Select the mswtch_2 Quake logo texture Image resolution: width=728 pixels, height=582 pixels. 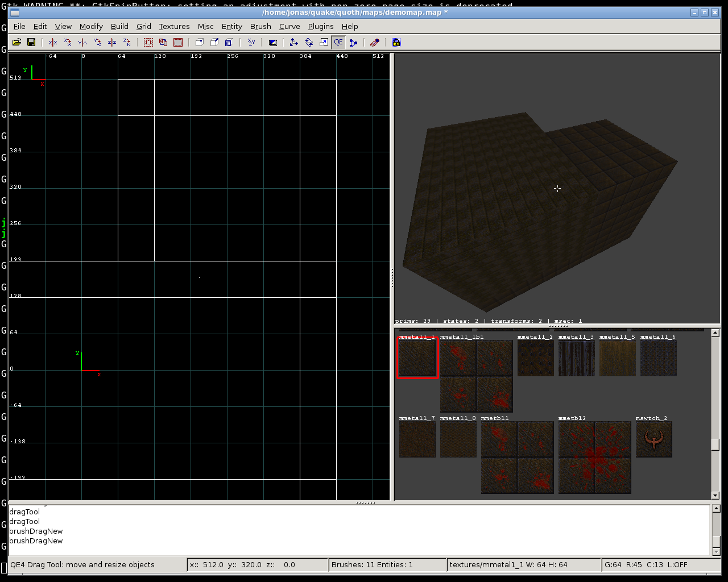coord(654,439)
